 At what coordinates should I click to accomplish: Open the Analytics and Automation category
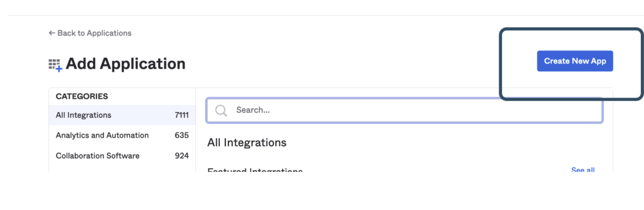point(102,136)
